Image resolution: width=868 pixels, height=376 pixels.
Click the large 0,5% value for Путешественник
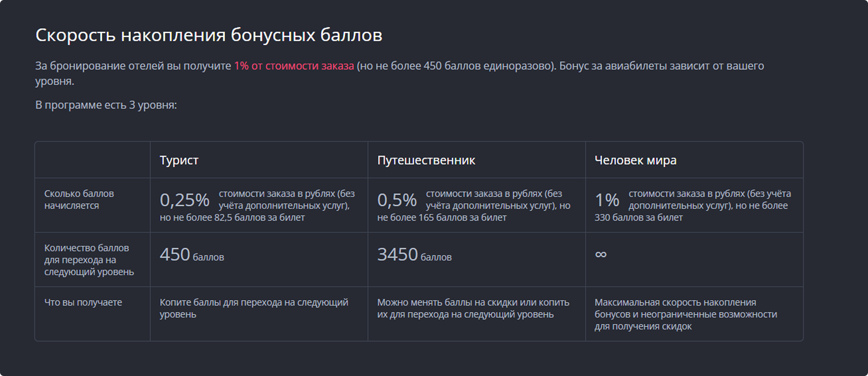(396, 200)
